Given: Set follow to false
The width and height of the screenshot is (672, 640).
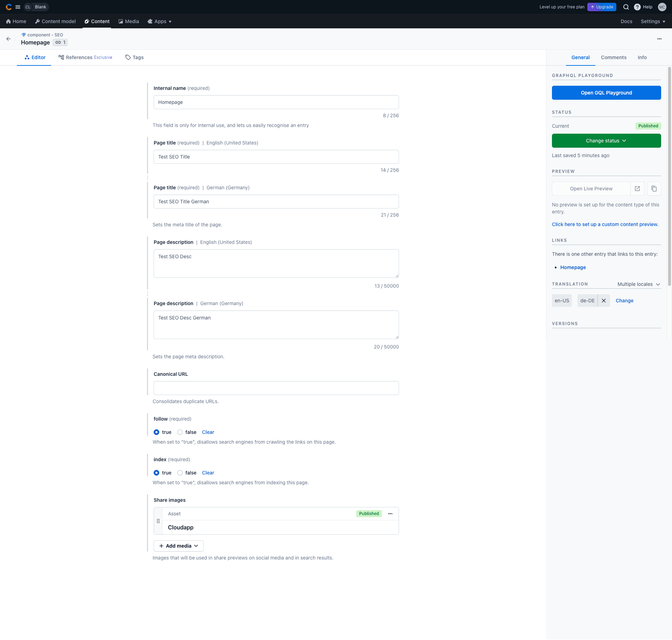Looking at the screenshot, I should 180,432.
